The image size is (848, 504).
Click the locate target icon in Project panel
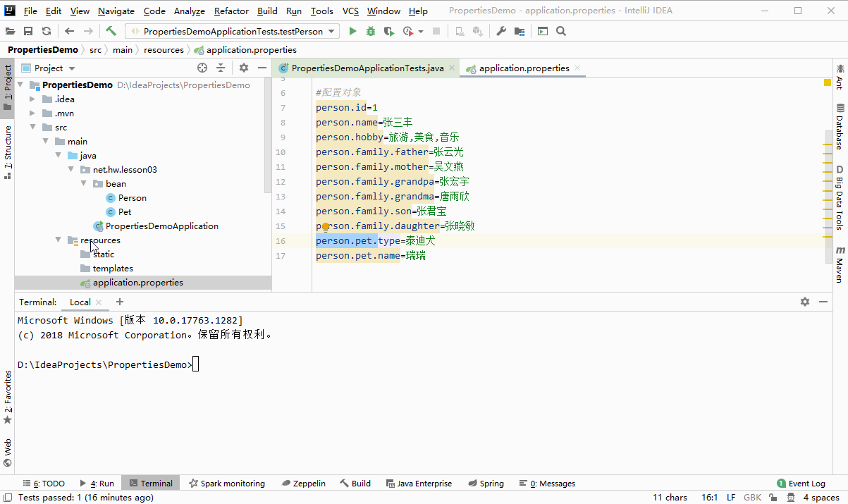tap(202, 68)
